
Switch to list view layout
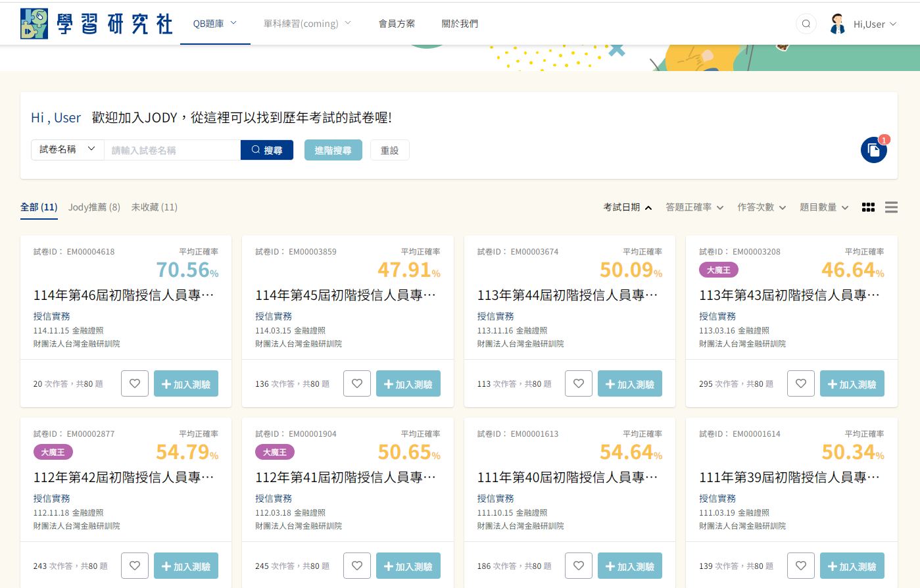(x=891, y=207)
